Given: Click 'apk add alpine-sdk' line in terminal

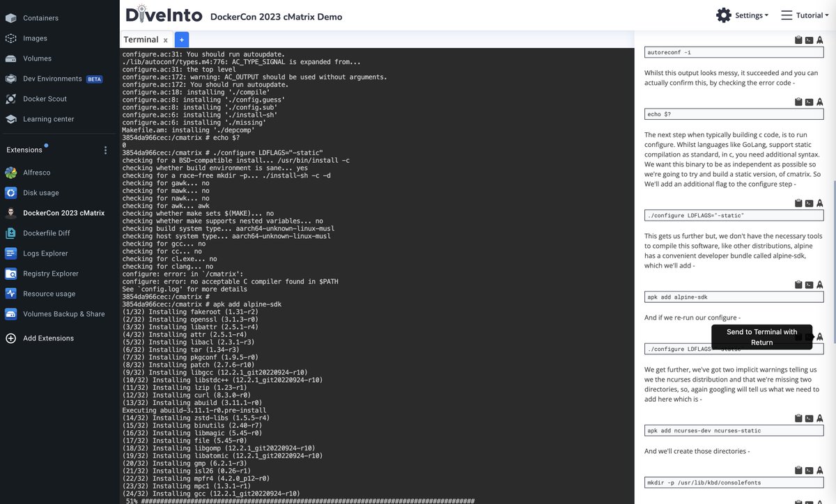Looking at the screenshot, I should [x=202, y=305].
